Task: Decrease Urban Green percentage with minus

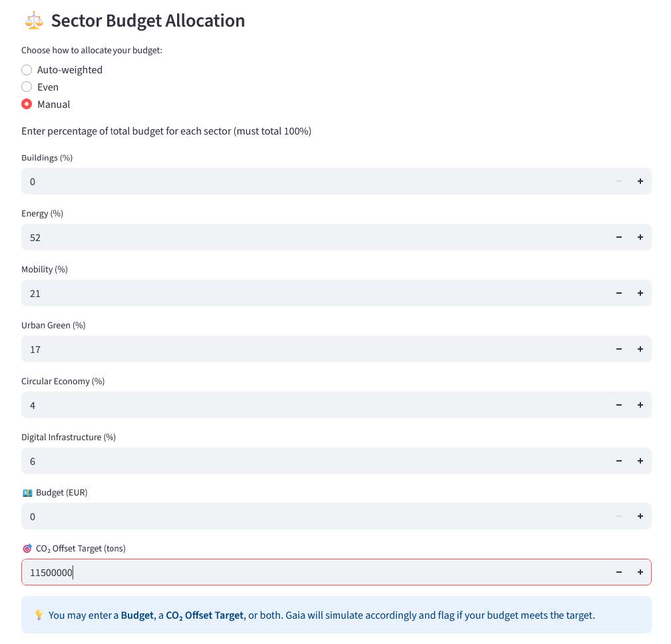Action: click(x=619, y=349)
